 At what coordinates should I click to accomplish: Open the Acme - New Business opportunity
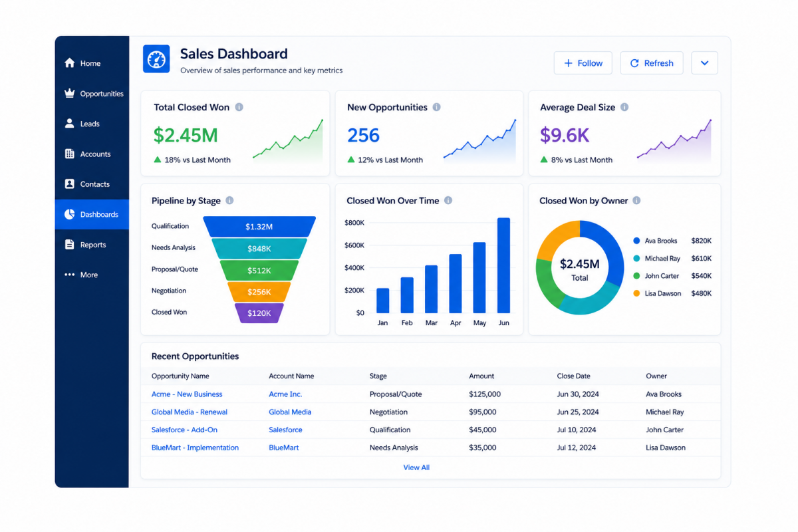187,394
